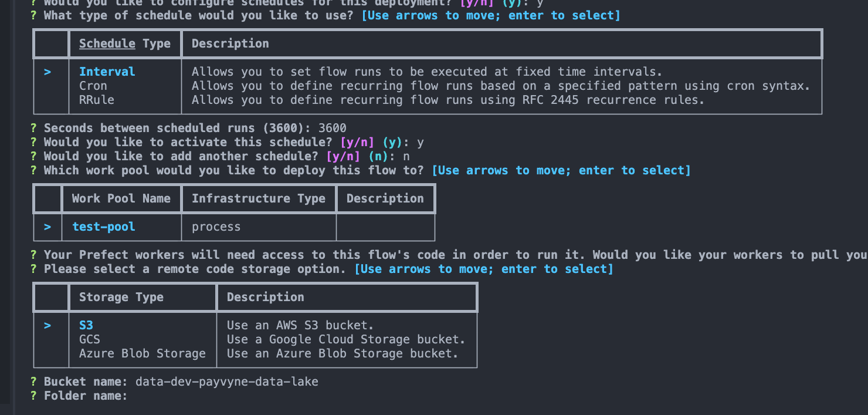The width and height of the screenshot is (868, 415).
Task: Select GCS storage option
Action: point(90,339)
